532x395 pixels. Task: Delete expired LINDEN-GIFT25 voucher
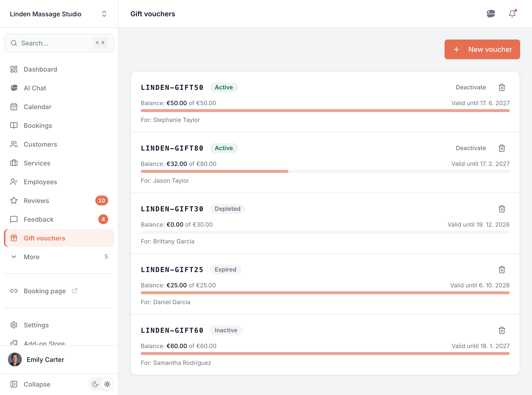(x=502, y=270)
